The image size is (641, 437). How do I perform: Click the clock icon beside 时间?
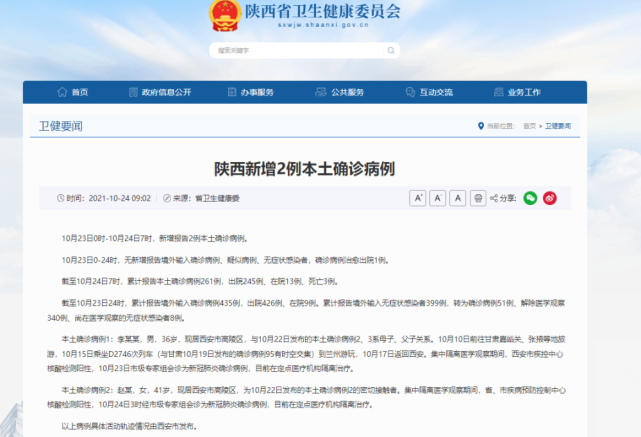(61, 198)
